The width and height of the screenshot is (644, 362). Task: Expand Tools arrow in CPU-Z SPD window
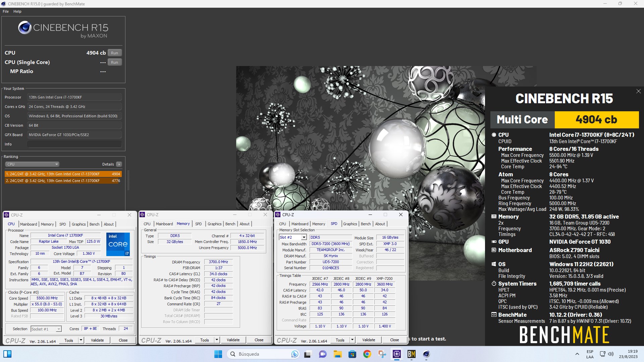[x=352, y=340]
